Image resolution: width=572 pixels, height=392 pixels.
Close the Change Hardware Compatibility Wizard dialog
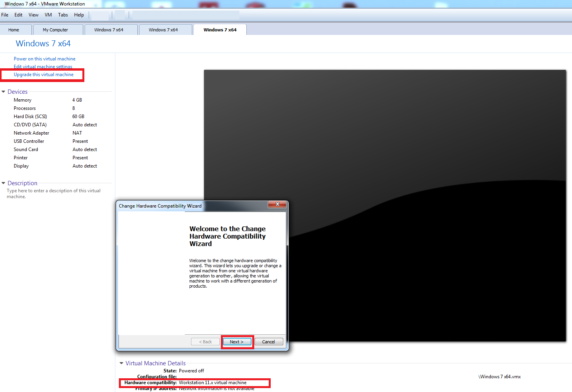point(277,204)
